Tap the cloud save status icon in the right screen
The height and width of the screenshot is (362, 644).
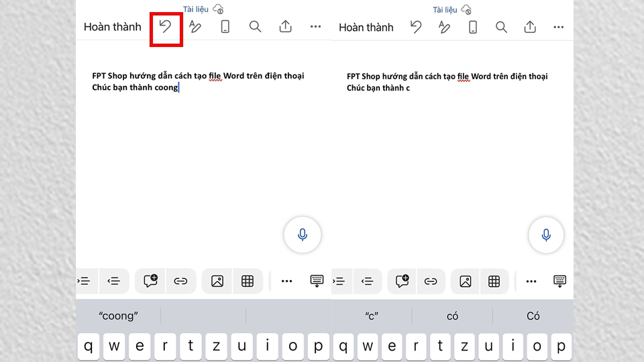click(466, 9)
